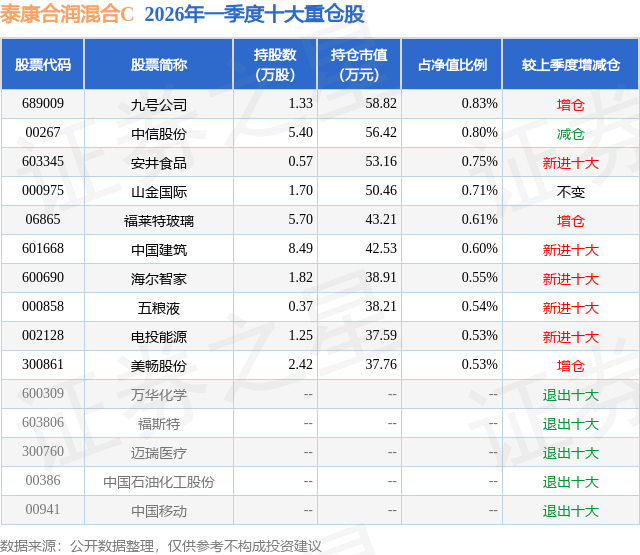Click header 占净值比例

point(452,64)
